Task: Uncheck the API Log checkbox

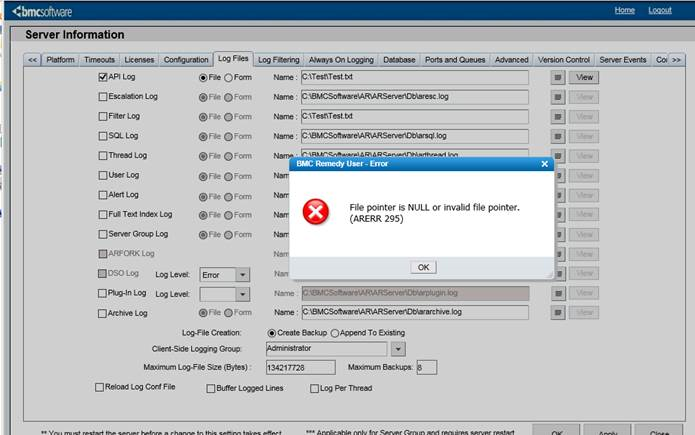Action: pos(103,77)
